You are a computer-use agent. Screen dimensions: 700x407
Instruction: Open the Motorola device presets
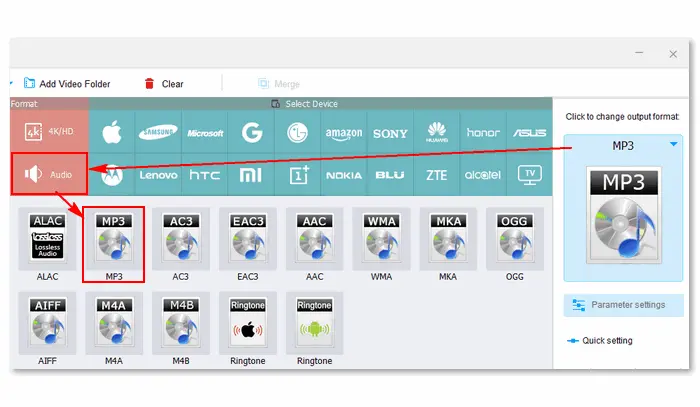[112, 175]
